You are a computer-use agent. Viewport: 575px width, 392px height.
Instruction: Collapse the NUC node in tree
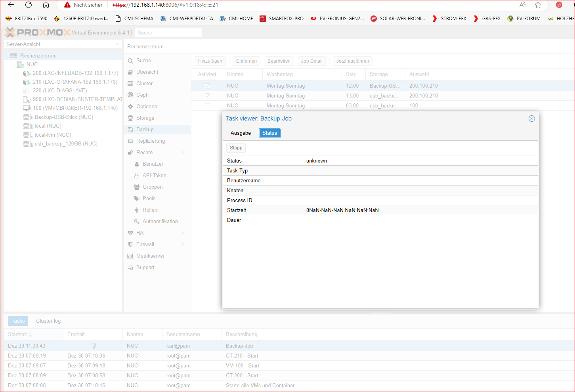tap(13, 64)
